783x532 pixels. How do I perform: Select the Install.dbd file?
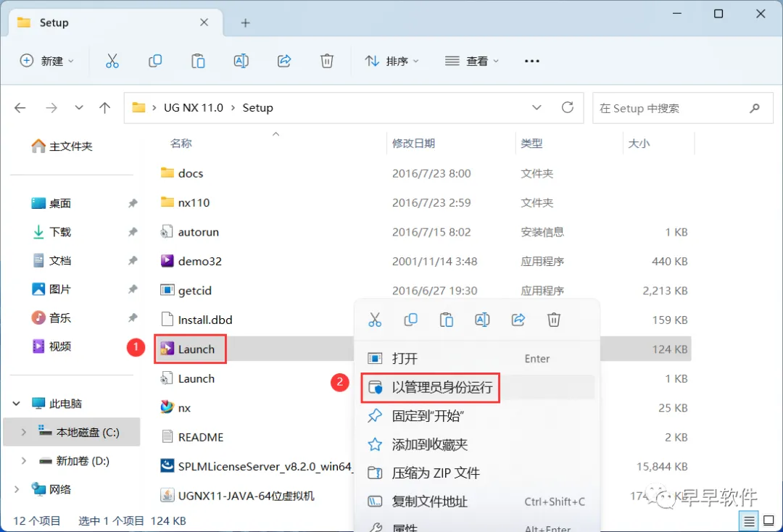click(x=196, y=320)
